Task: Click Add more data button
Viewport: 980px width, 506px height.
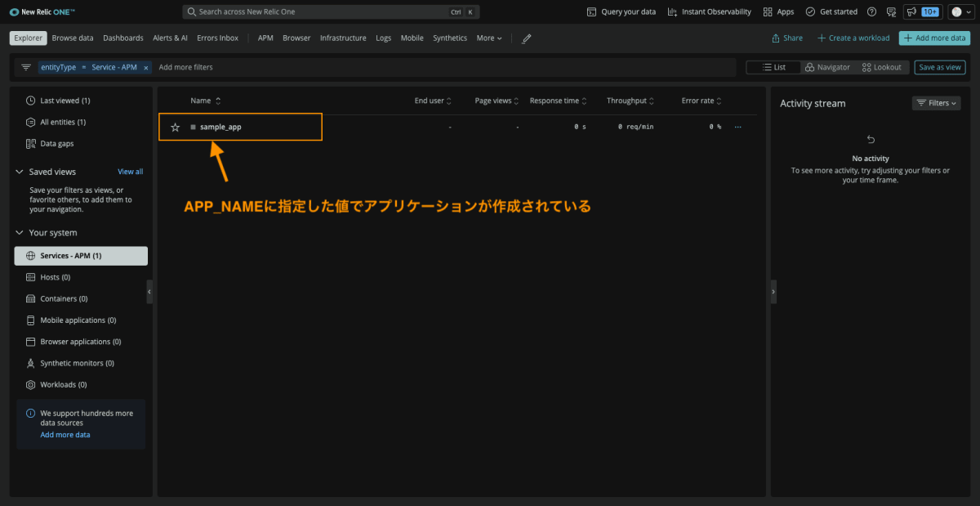Action: (934, 38)
